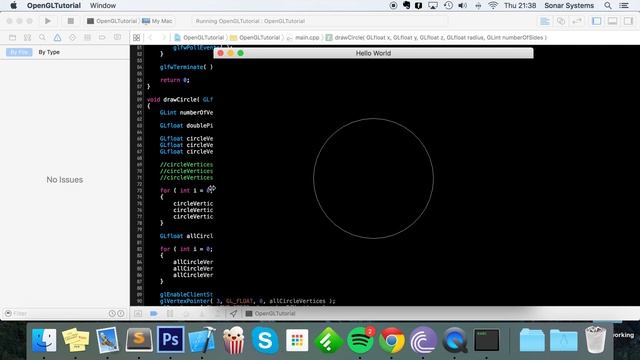Go back in editor history
Image resolution: width=640 pixels, height=360 pixels.
click(150, 38)
